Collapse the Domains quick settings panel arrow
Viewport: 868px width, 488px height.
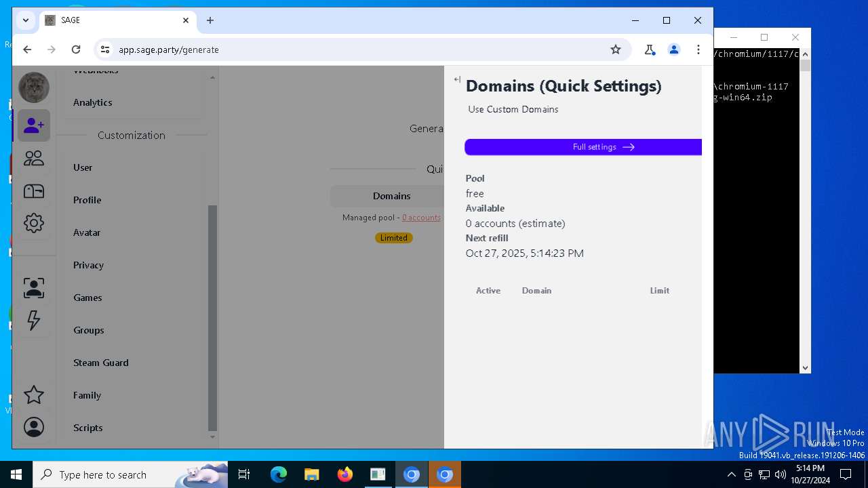coord(457,80)
